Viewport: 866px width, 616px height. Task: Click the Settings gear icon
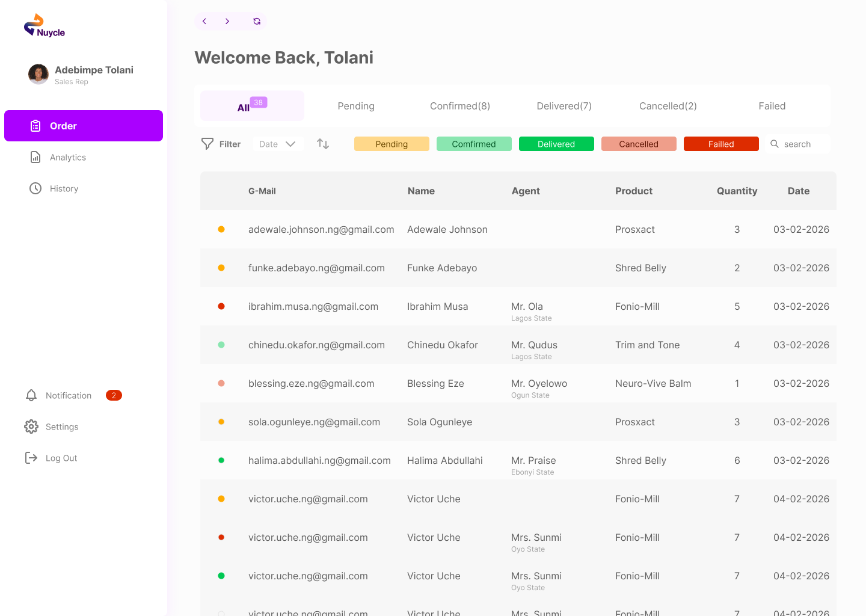point(31,427)
